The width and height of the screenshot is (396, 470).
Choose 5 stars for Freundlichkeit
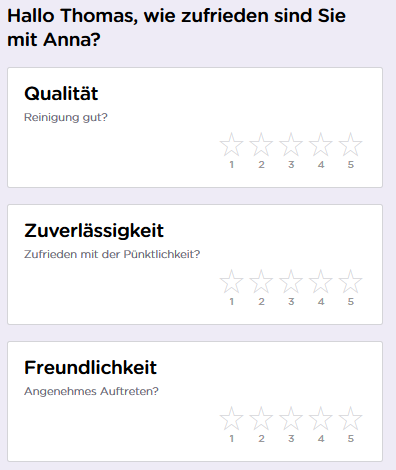pyautogui.click(x=351, y=418)
